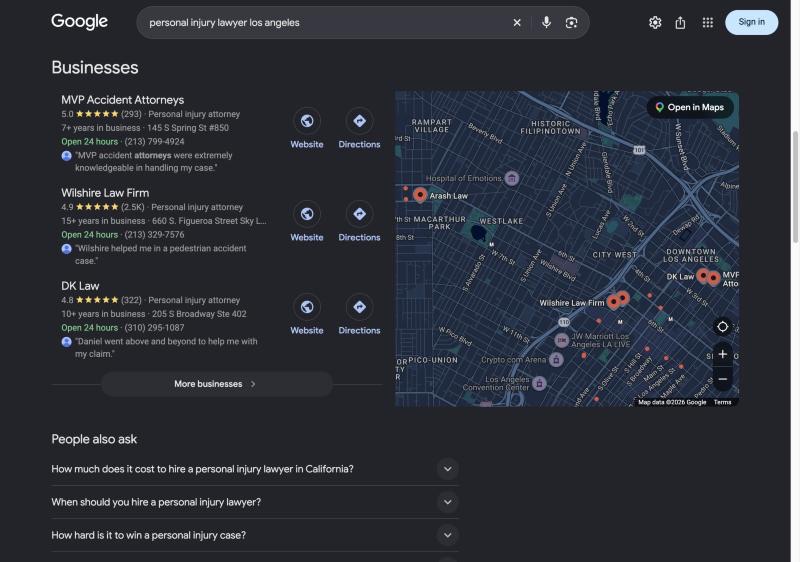Click More businesses button

pyautogui.click(x=217, y=384)
